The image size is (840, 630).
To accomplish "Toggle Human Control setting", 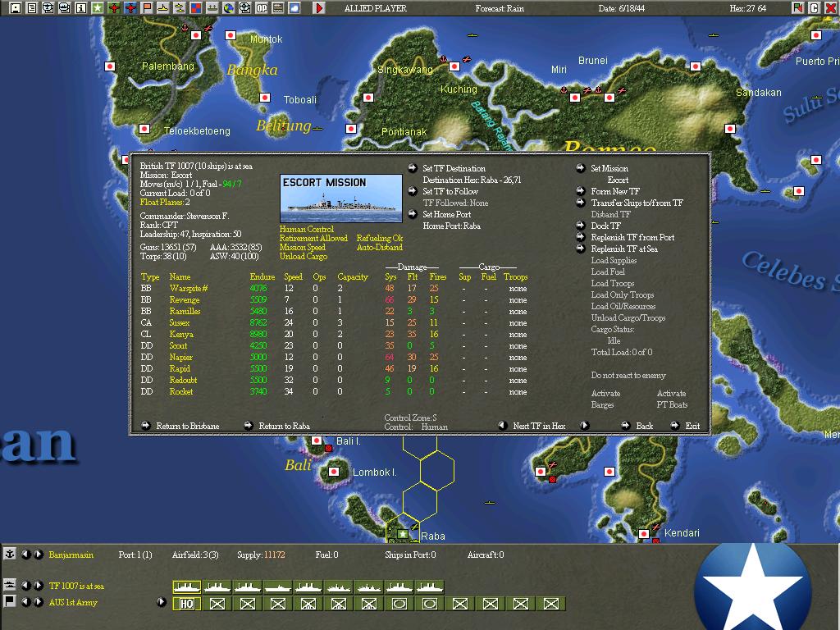I will 307,229.
